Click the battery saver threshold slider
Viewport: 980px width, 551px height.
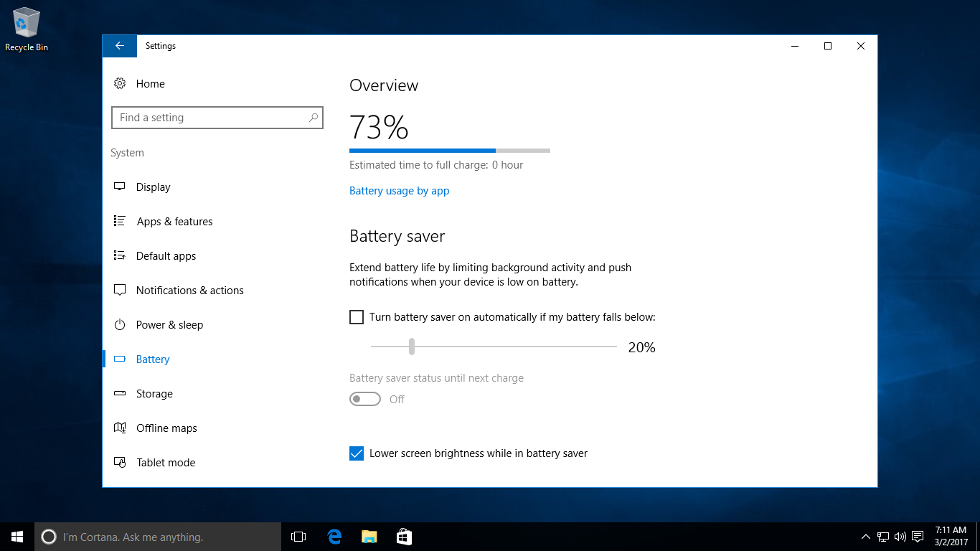pos(494,347)
